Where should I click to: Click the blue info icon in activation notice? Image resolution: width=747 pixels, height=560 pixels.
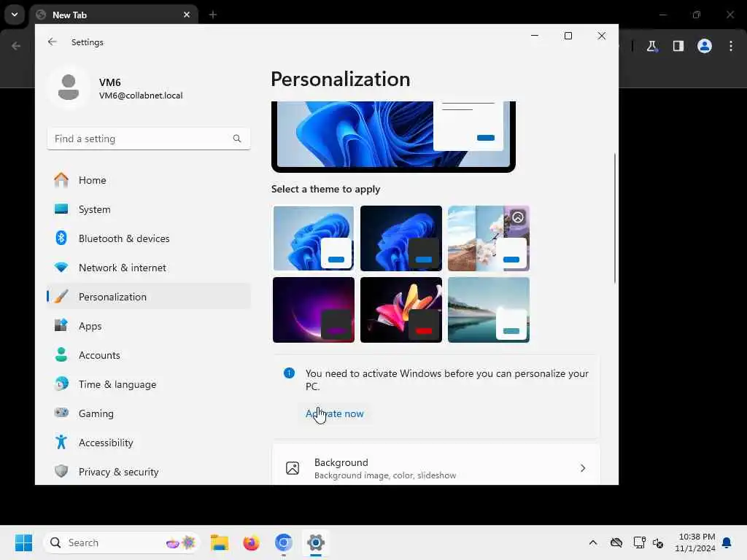point(289,373)
